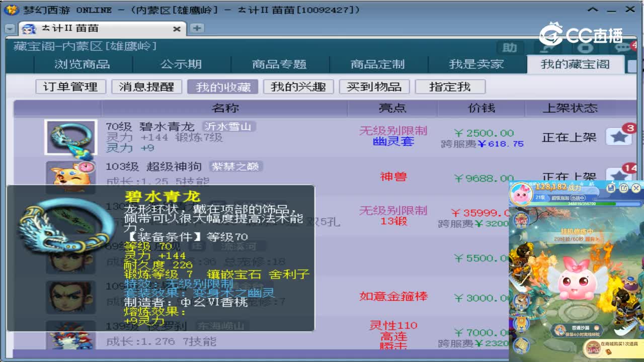The height and width of the screenshot is (362, 644).
Task: Click the round record icon in the header
Action: pyautogui.click(x=585, y=47)
